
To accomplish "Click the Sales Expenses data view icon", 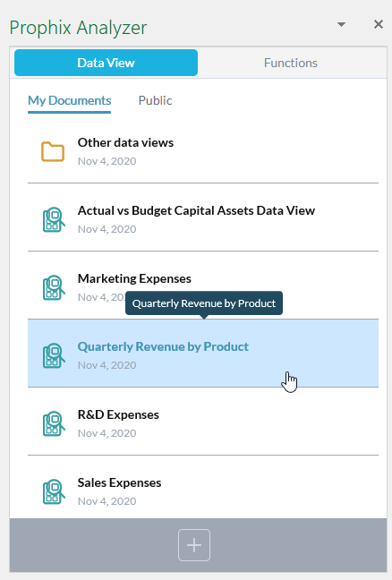I will [x=54, y=492].
